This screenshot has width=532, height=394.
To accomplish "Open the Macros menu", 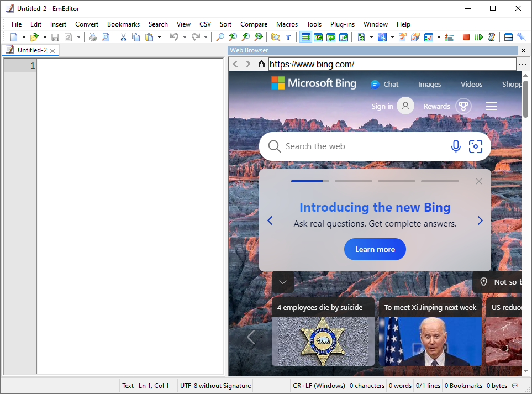I will (x=287, y=24).
